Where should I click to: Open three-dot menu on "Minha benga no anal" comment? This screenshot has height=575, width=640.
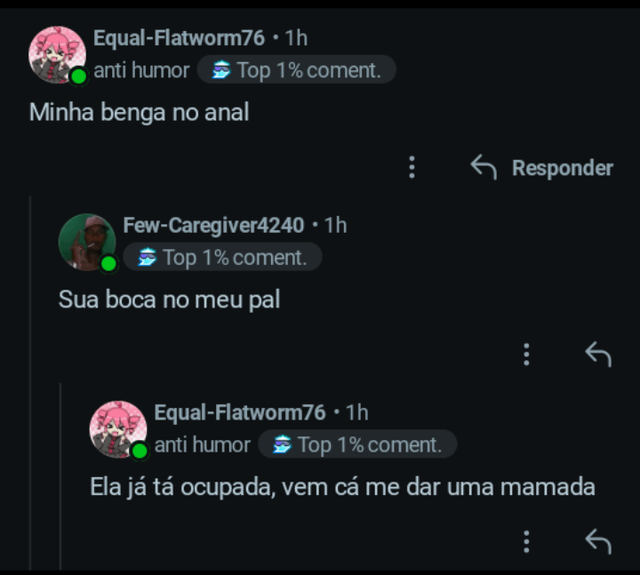point(411,167)
